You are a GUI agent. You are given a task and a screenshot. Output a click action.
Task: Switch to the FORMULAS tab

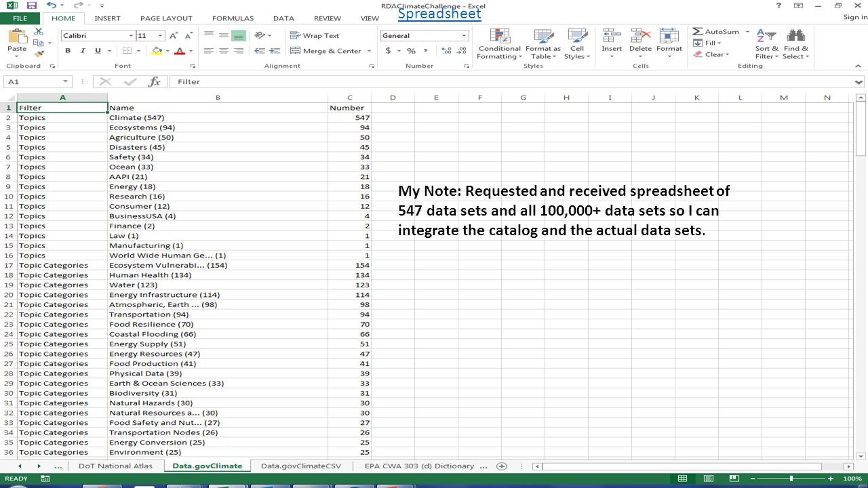(x=233, y=18)
